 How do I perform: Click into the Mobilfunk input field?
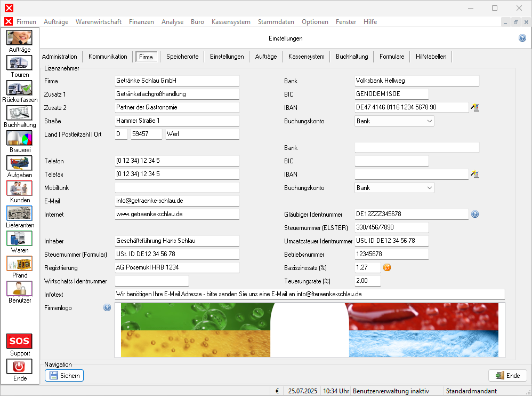[x=177, y=188]
